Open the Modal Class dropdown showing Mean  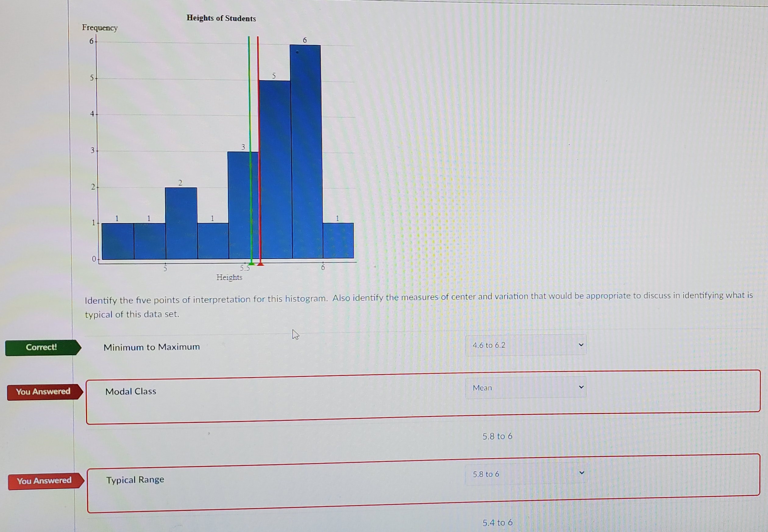tap(526, 388)
